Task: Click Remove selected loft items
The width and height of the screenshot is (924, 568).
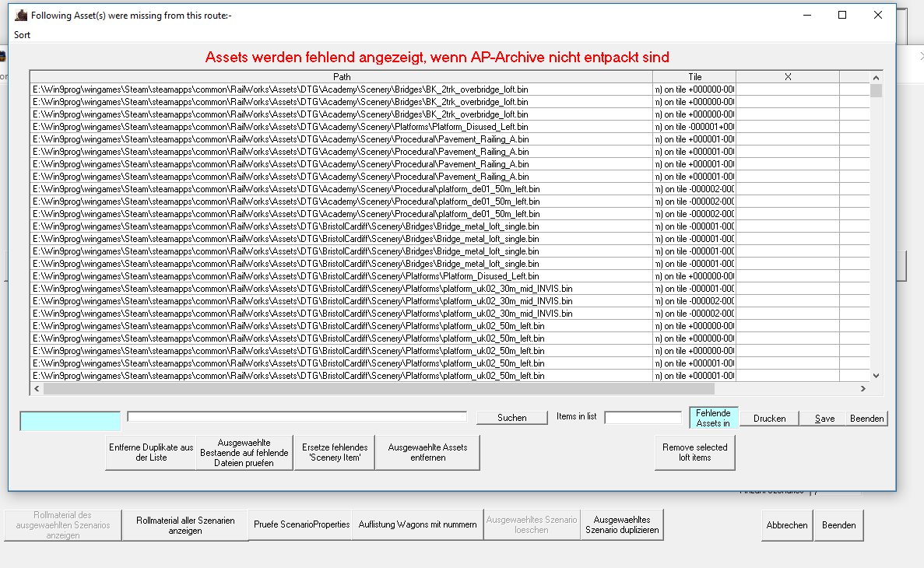Action: click(694, 452)
